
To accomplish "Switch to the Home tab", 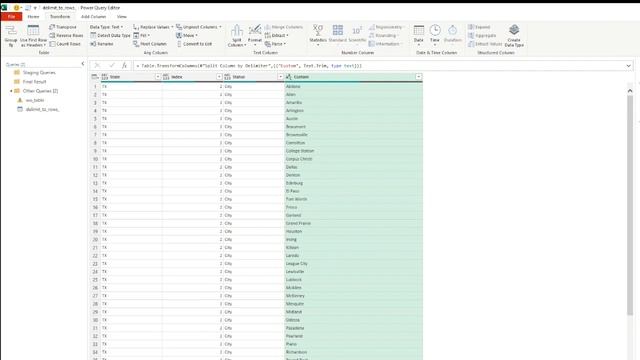I will click(33, 17).
